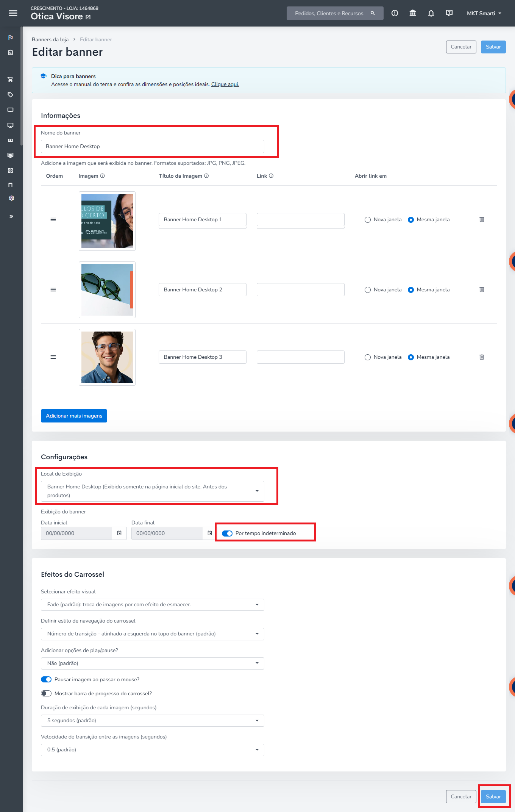
Task: Click the notifications bell icon
Action: pos(431,13)
